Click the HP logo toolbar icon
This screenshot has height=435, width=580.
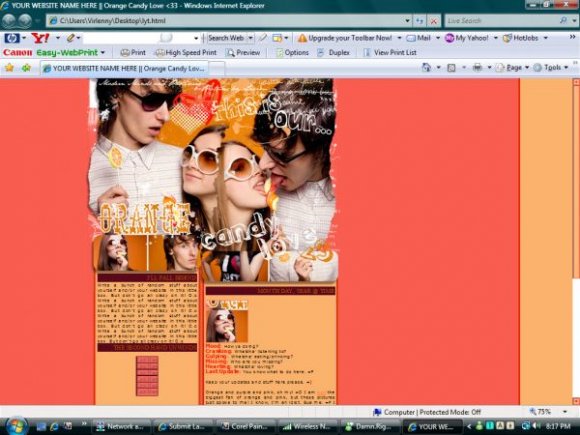(x=12, y=38)
